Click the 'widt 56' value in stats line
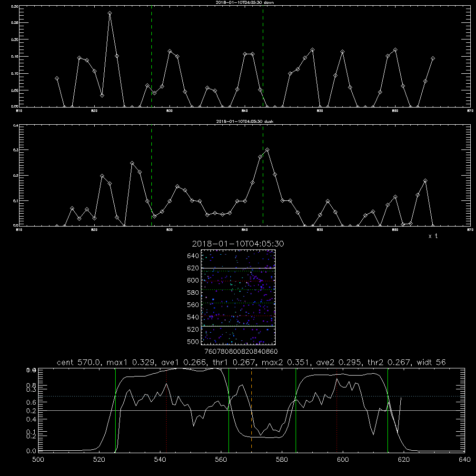This screenshot has height=476, width=476. click(431, 362)
